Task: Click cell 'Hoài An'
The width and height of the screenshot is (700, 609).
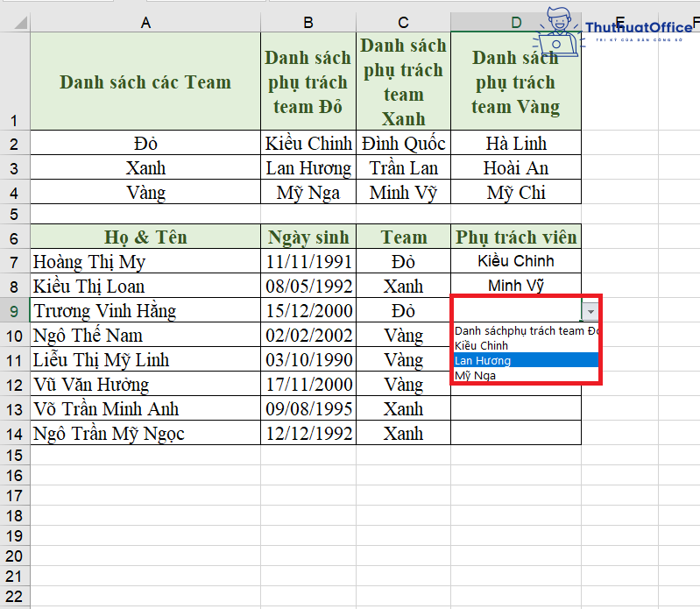Action: coord(516,167)
